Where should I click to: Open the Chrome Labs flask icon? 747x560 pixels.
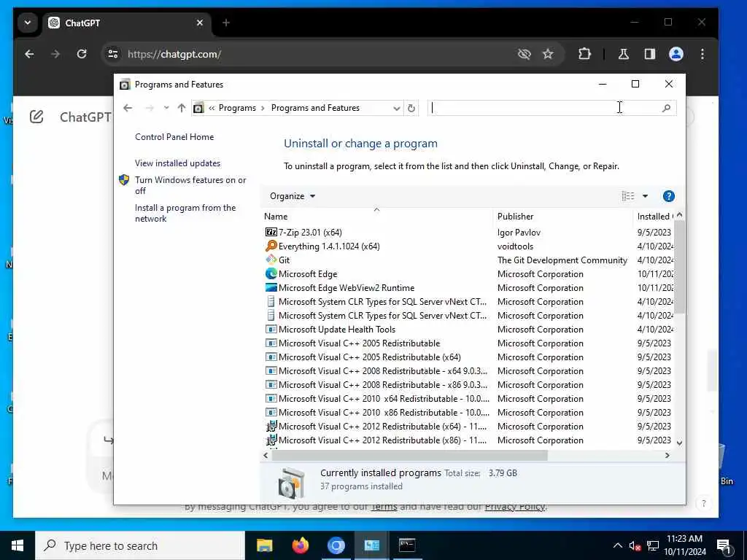pyautogui.click(x=623, y=54)
